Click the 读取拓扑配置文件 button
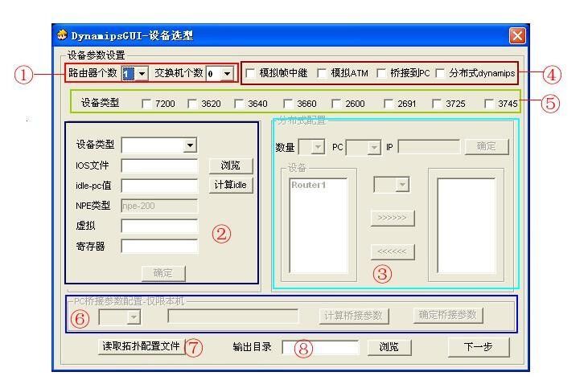Screen dimensions: 588x384 click(142, 346)
